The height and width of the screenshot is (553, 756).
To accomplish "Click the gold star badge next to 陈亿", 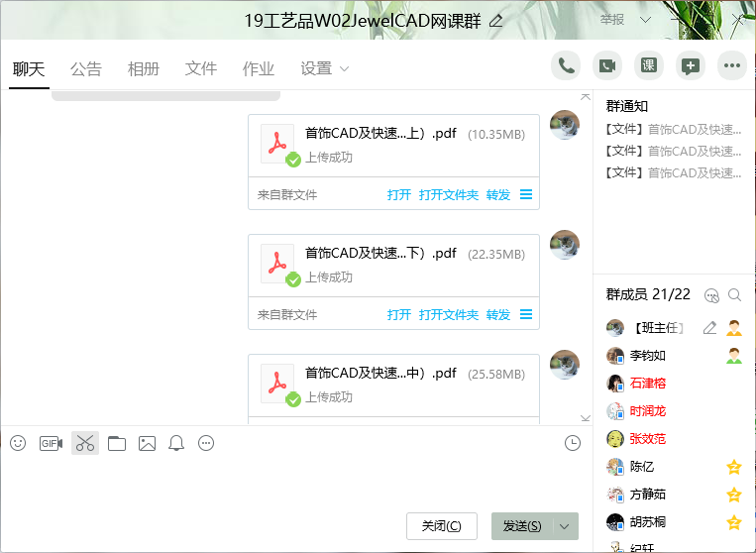I will tap(734, 467).
